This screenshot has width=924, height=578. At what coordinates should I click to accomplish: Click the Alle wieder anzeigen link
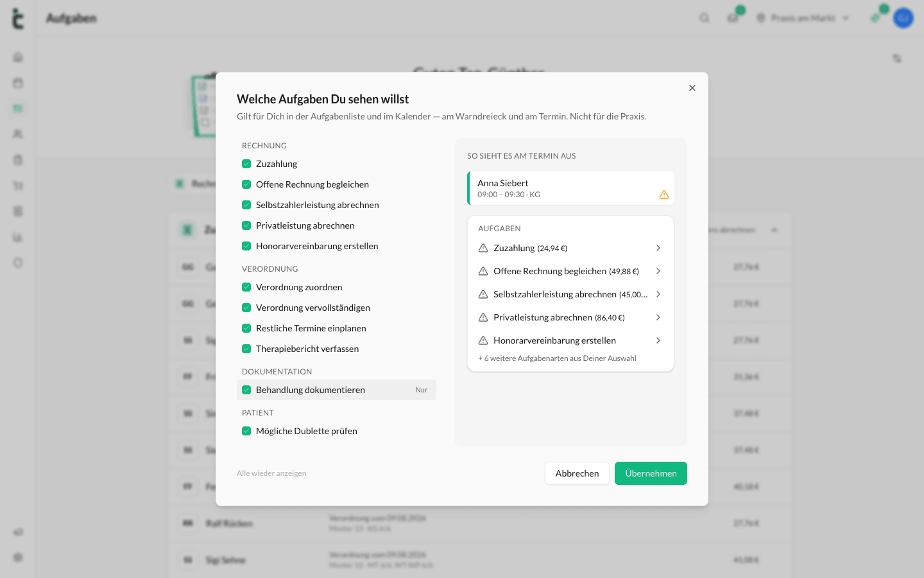(271, 473)
